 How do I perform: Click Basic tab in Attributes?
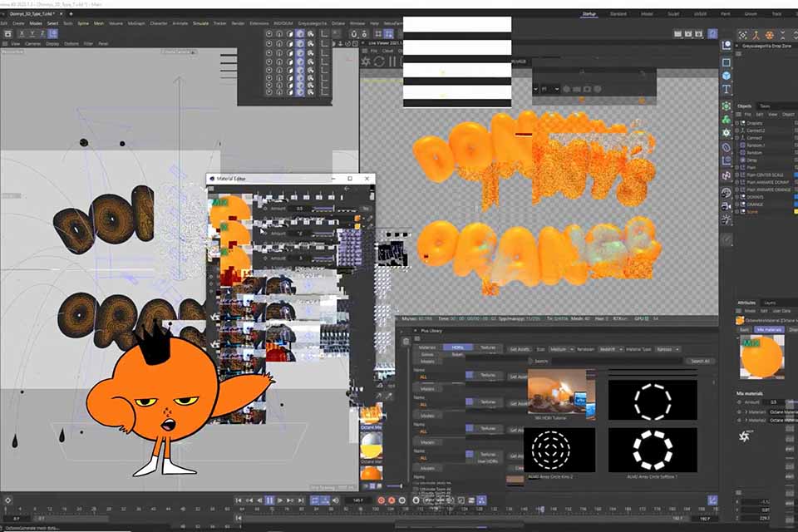coord(744,330)
